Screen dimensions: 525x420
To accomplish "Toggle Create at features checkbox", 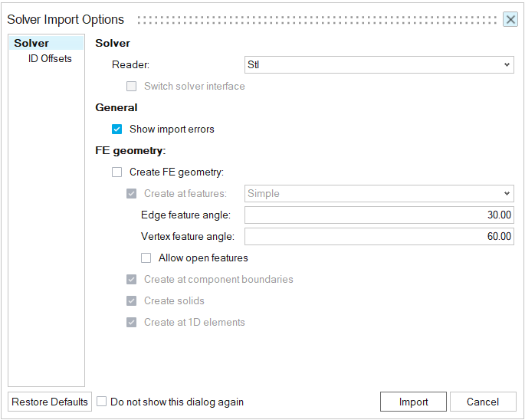I will click(132, 194).
